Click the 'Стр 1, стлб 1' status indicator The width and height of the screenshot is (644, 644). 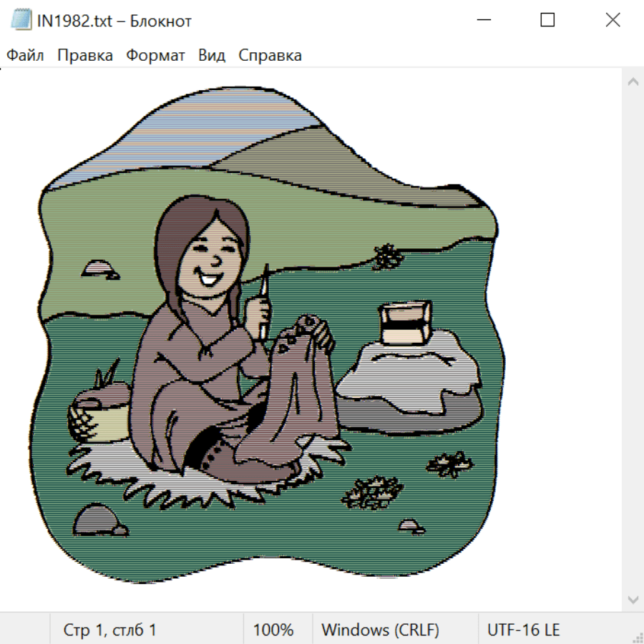[109, 630]
